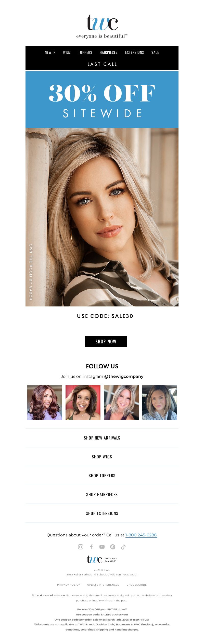Open the TikTok social icon
The width and height of the screenshot is (204, 644).
tap(123, 547)
